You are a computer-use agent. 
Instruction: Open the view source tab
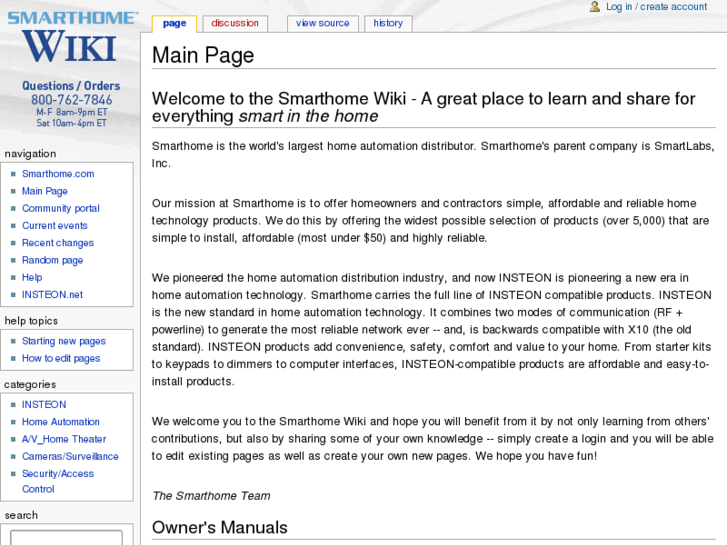323,24
